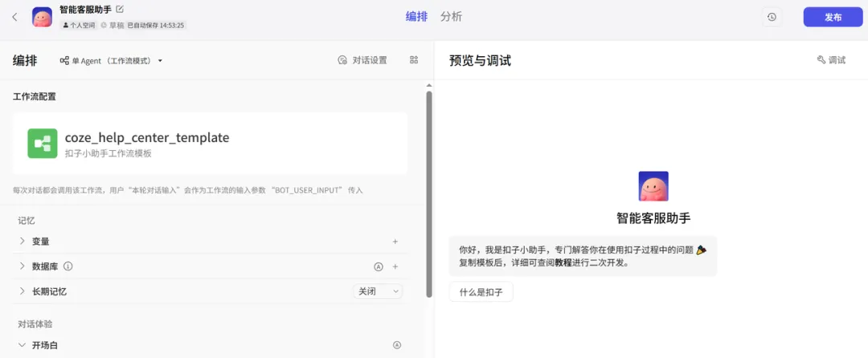
Task: Click the grid layout icon beside 对话设置
Action: coord(414,60)
